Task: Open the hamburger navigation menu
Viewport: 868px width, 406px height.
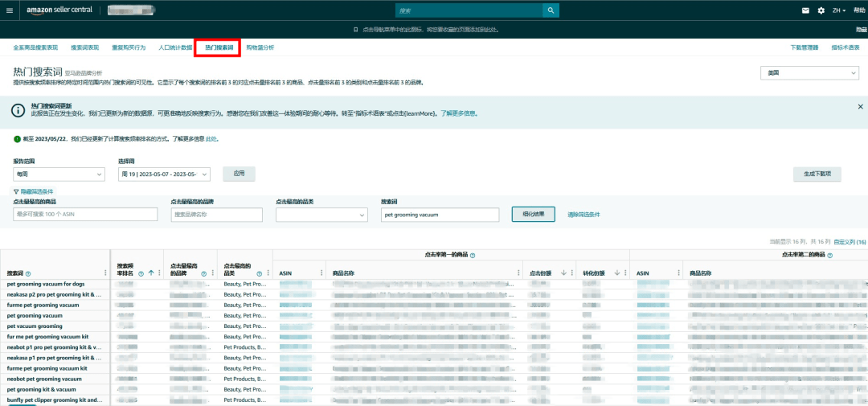Action: click(x=10, y=10)
